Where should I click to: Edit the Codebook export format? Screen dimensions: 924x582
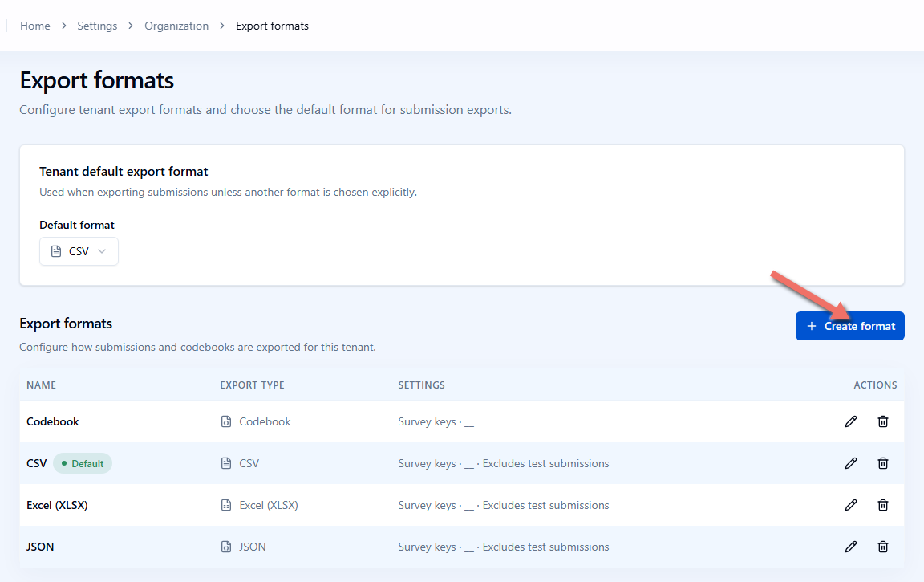pyautogui.click(x=851, y=421)
